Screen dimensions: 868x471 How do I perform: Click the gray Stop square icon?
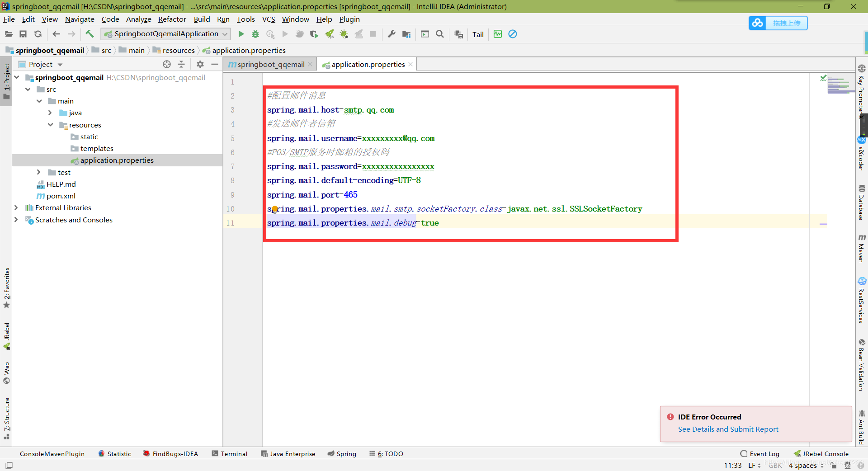pyautogui.click(x=373, y=34)
